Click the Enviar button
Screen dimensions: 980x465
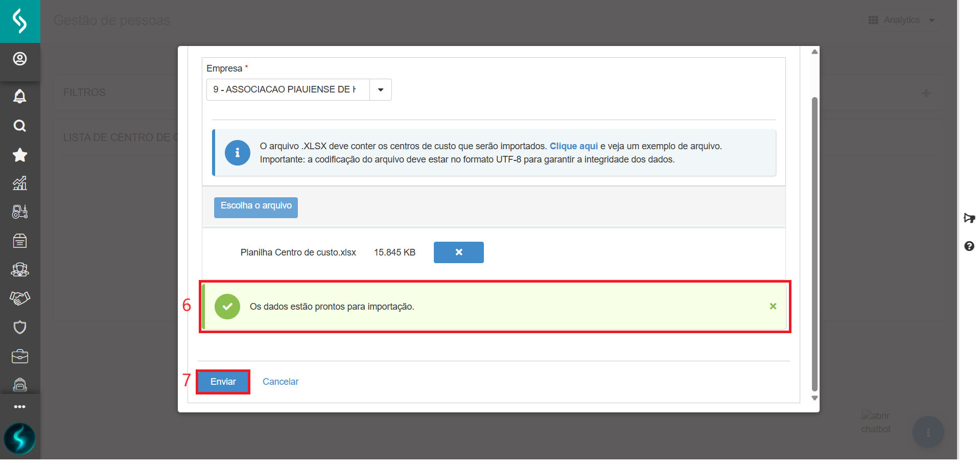click(x=223, y=382)
